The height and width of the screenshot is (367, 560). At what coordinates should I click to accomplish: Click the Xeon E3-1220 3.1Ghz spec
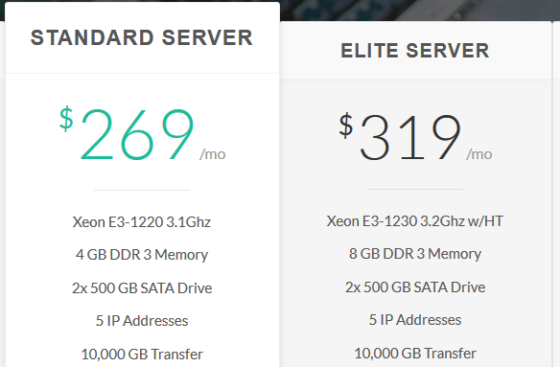tap(142, 222)
